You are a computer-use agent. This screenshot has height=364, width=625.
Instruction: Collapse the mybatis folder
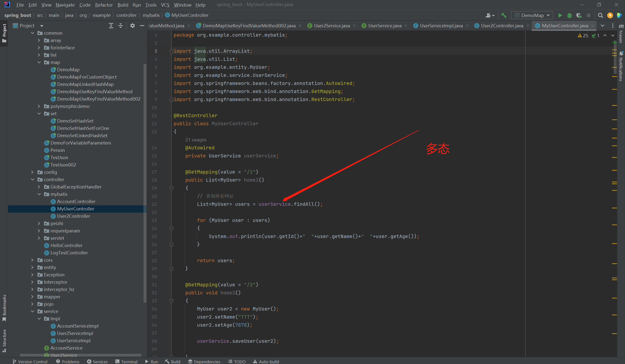click(x=39, y=194)
